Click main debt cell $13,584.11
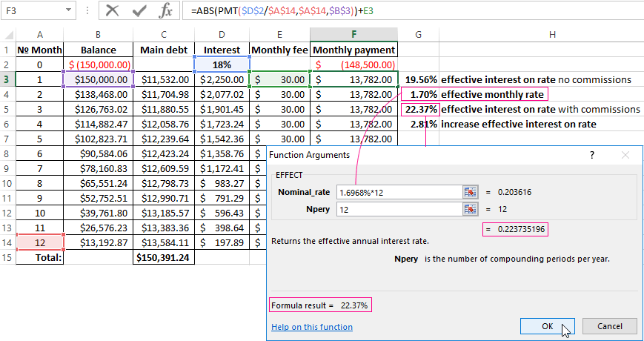The image size is (644, 341). point(164,242)
